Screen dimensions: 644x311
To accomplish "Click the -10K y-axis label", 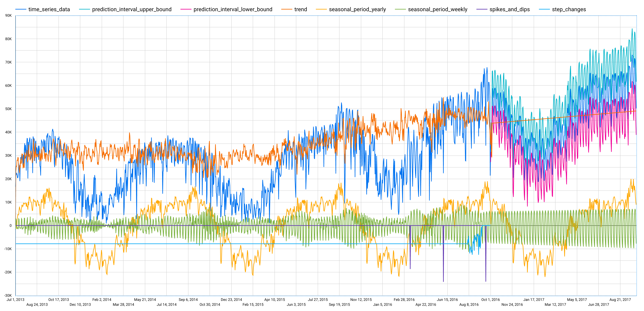I will tap(8, 249).
